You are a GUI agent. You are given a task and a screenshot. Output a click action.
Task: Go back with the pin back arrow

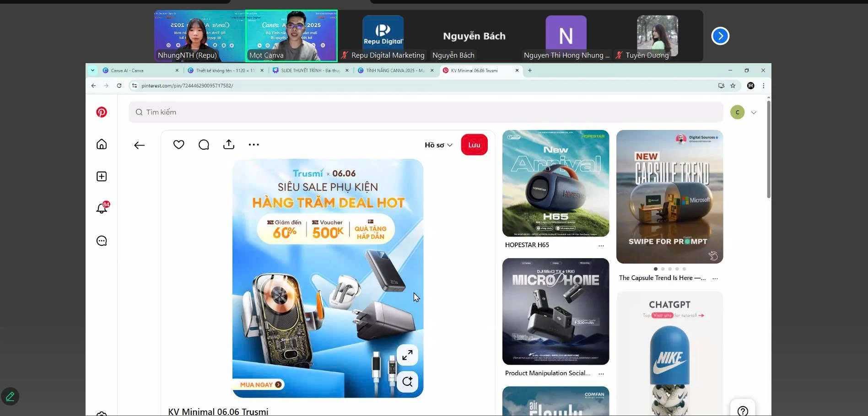(139, 145)
